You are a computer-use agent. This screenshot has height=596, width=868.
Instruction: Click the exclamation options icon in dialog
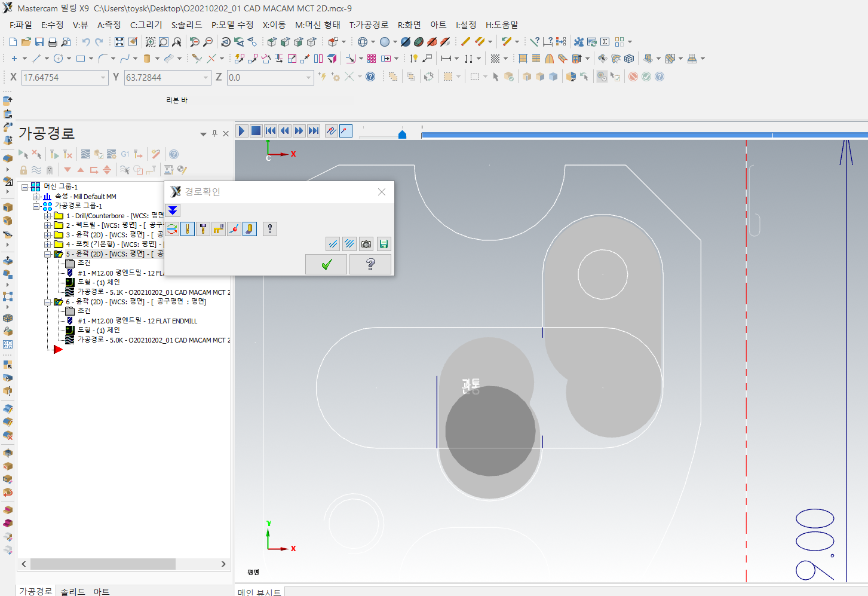(270, 228)
